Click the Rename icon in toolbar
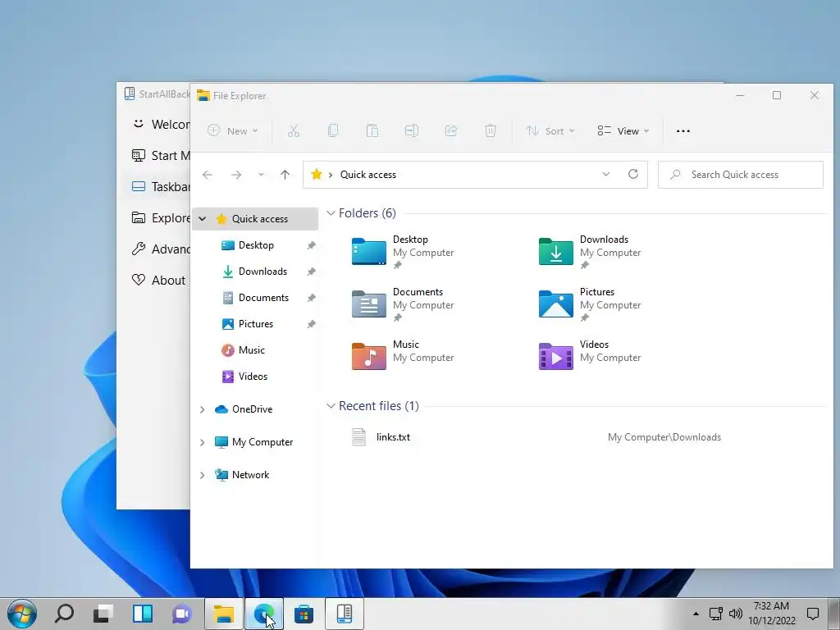840x630 pixels. [412, 130]
